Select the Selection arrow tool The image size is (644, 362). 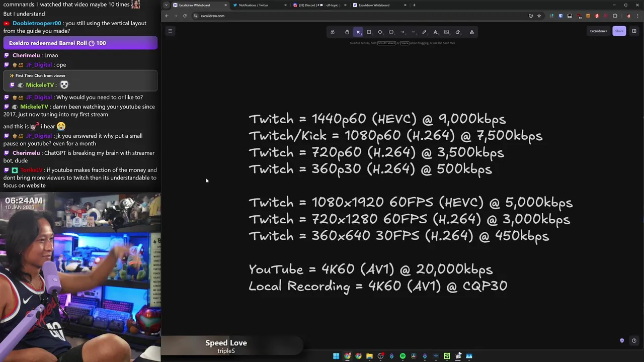click(358, 32)
